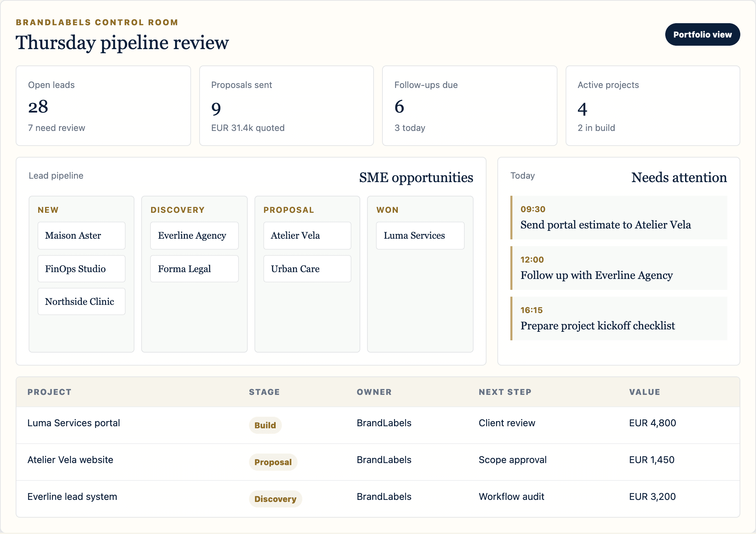Select the Atelier Vela website project row
The height and width of the screenshot is (534, 756).
coord(378,462)
